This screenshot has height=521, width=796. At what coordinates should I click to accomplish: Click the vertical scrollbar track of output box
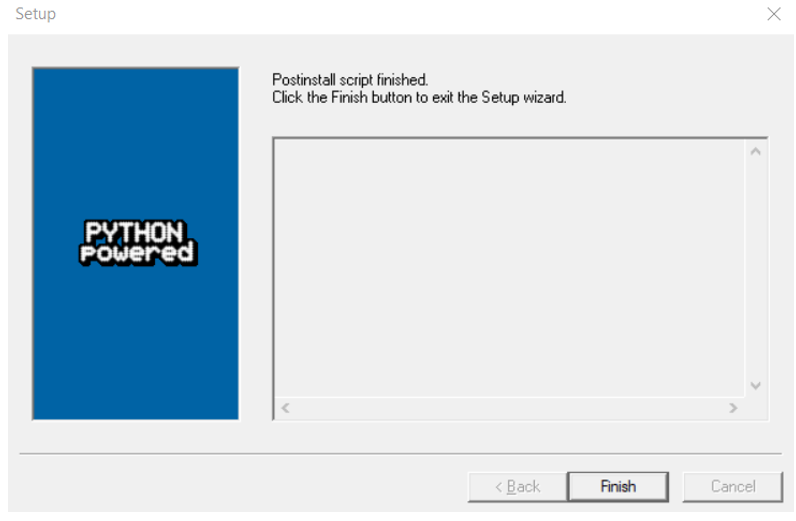coord(755,268)
